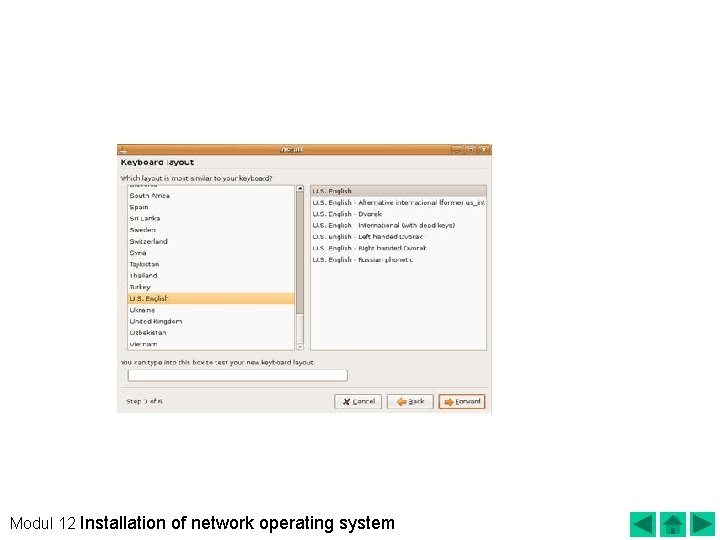Select U.S. English - Dvorak variant

tap(398, 214)
